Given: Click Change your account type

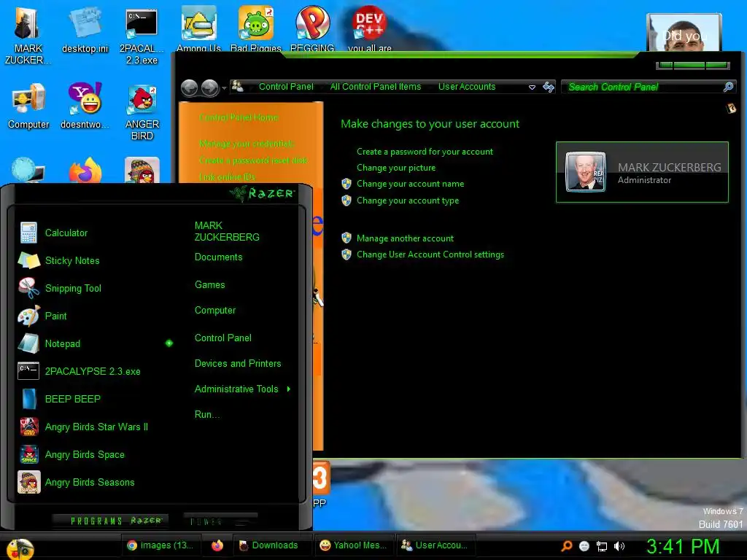Looking at the screenshot, I should coord(408,201).
